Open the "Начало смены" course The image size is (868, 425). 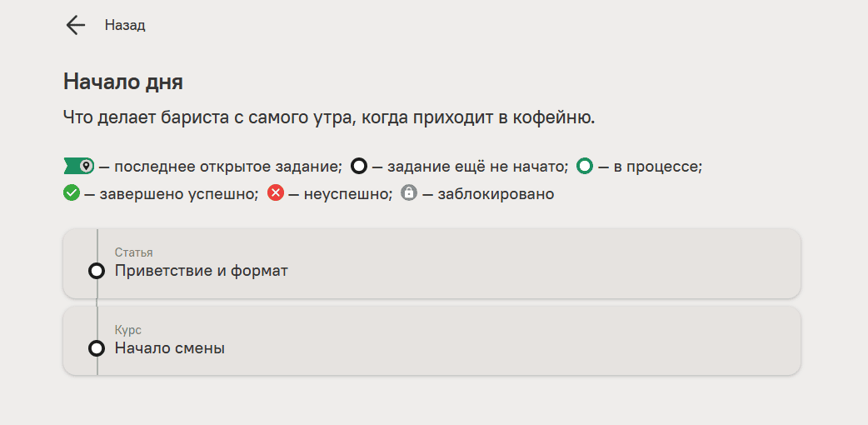coord(170,348)
